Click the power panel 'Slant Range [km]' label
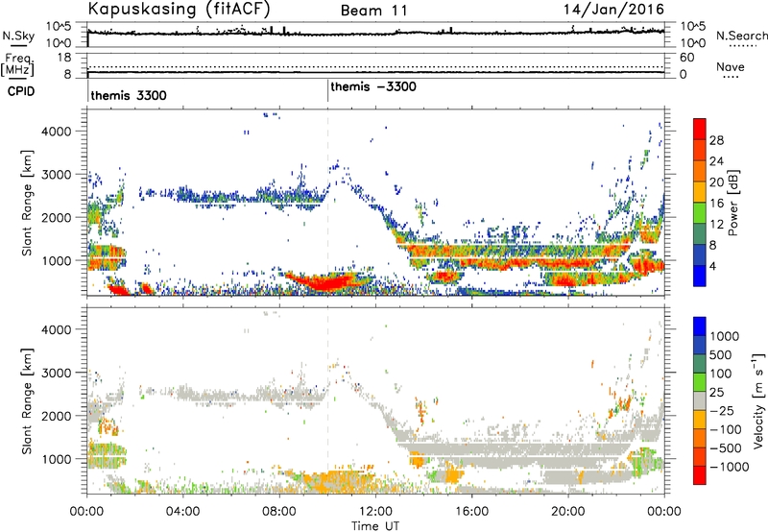 [x=27, y=203]
